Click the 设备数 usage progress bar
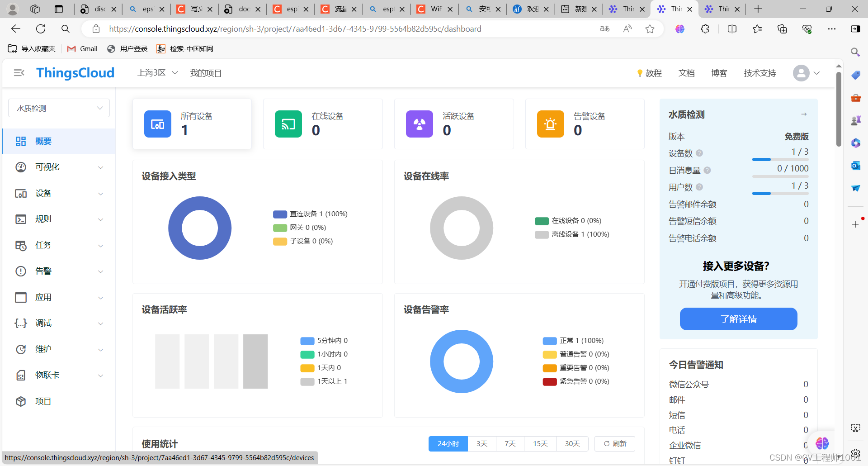 coord(780,159)
